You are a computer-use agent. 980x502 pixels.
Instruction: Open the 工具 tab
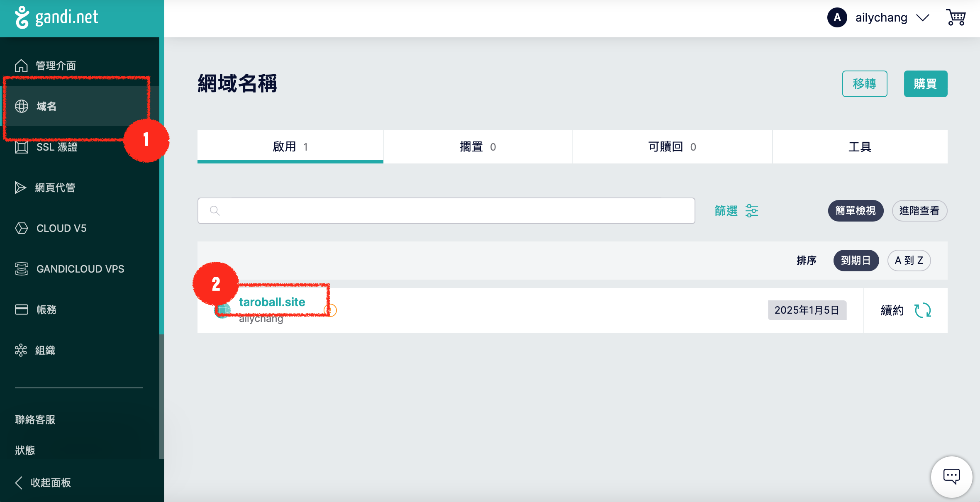click(x=860, y=147)
